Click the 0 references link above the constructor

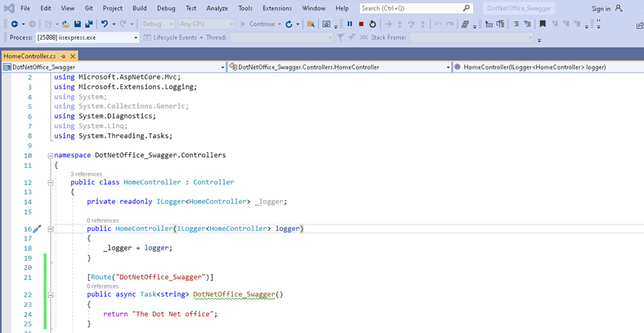click(x=102, y=221)
